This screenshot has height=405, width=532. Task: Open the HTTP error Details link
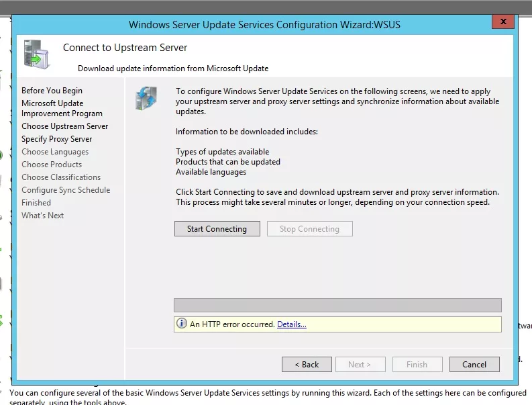[x=291, y=324]
